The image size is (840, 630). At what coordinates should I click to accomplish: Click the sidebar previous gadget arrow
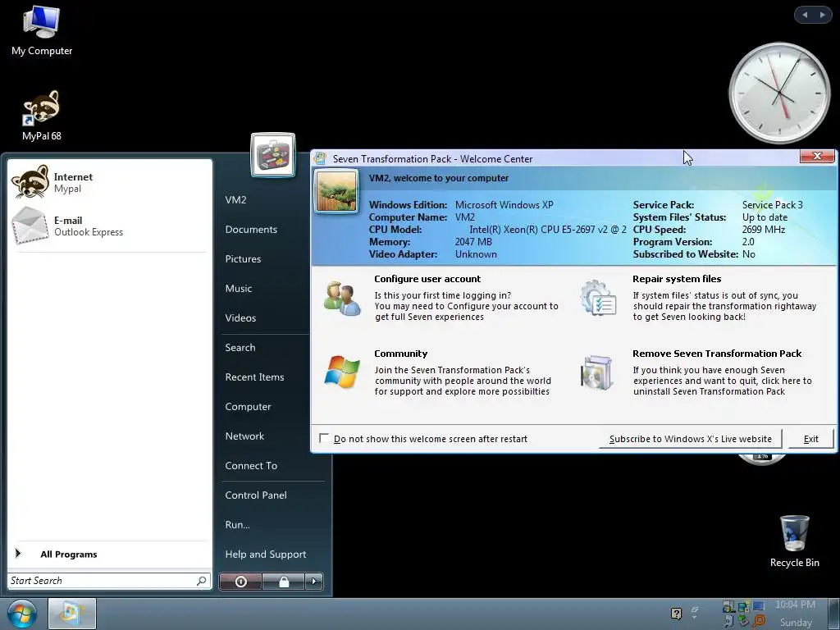tap(805, 15)
